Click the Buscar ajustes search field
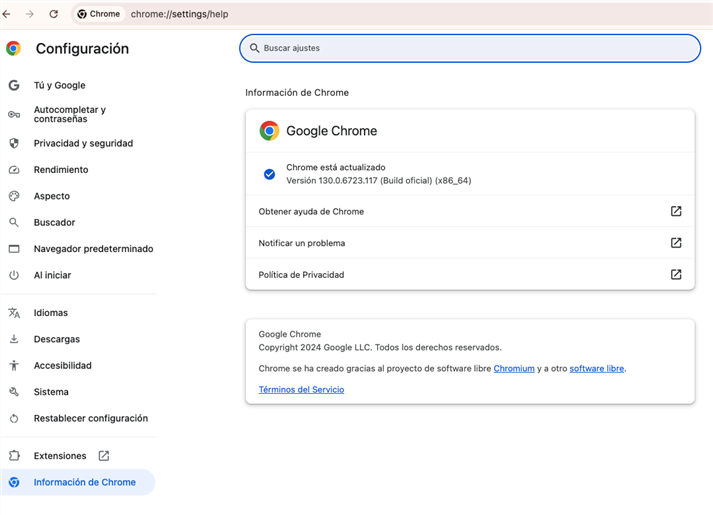This screenshot has height=515, width=713. click(470, 48)
